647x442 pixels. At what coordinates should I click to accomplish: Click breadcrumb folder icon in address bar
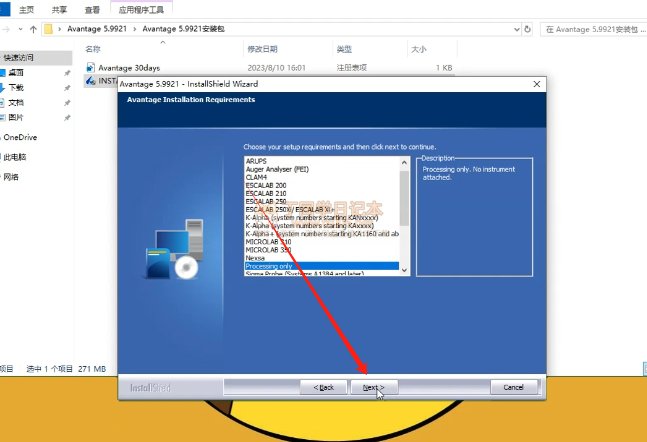48,29
